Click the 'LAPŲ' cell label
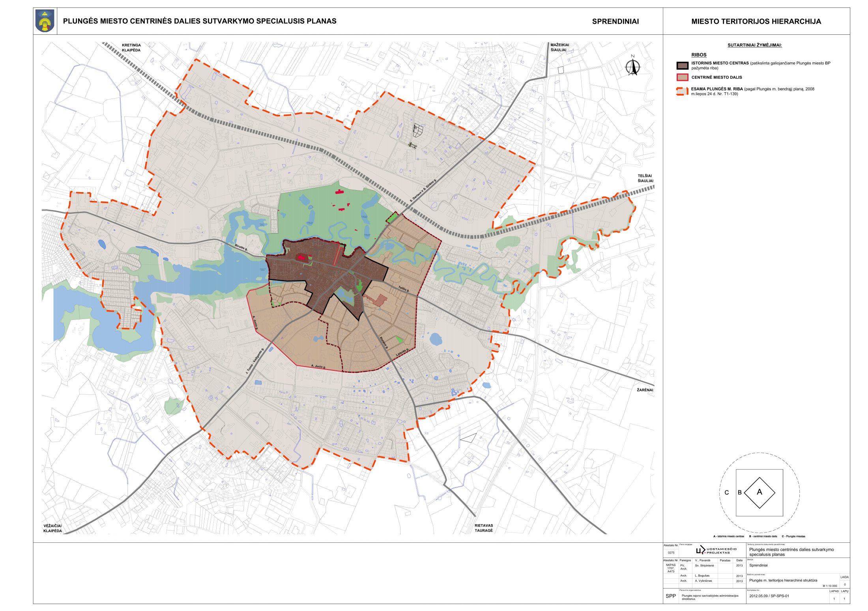868x611 pixels. [844, 591]
